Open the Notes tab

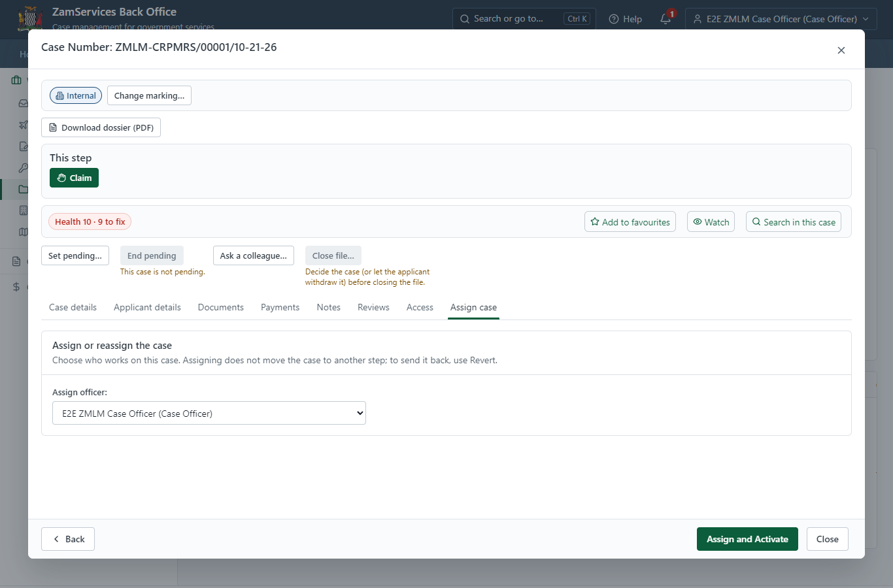pyautogui.click(x=329, y=307)
